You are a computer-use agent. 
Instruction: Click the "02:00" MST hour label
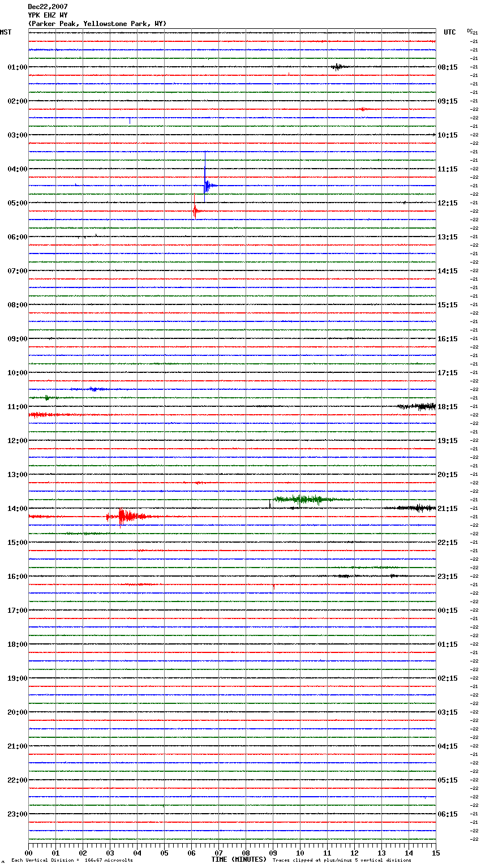(18, 101)
